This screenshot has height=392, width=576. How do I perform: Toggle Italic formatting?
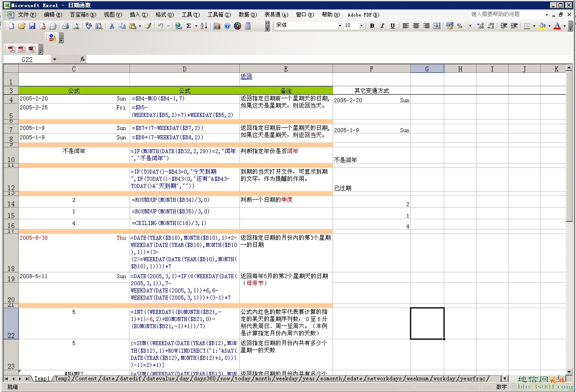pos(382,26)
